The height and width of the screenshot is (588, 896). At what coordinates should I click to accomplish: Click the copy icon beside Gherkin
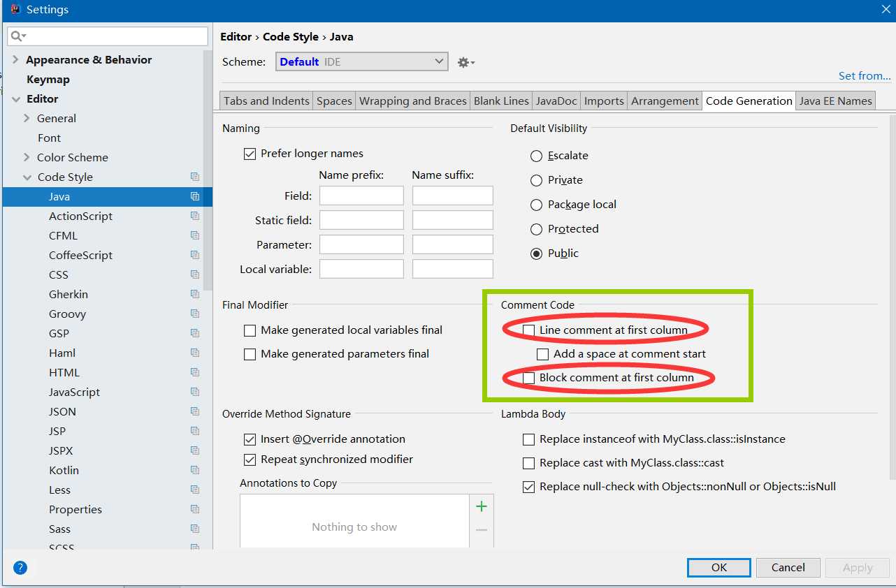click(x=195, y=294)
